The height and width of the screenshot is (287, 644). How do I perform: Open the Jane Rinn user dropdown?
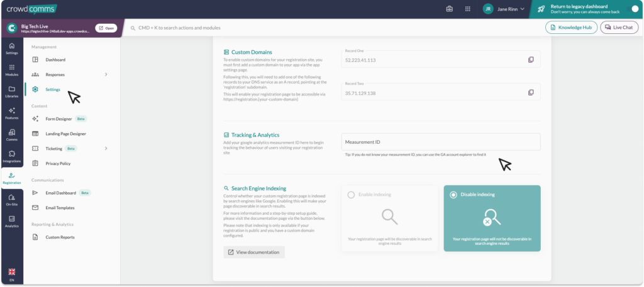pos(504,9)
